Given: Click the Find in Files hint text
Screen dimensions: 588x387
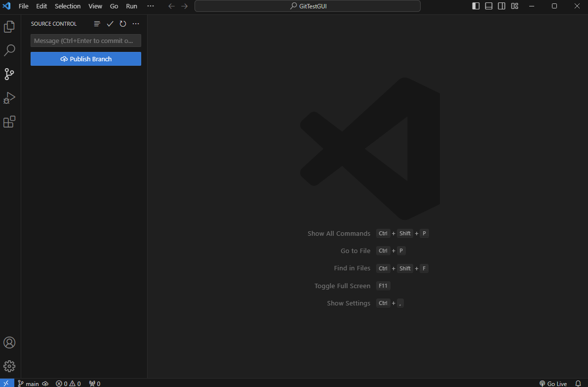Looking at the screenshot, I should [352, 268].
